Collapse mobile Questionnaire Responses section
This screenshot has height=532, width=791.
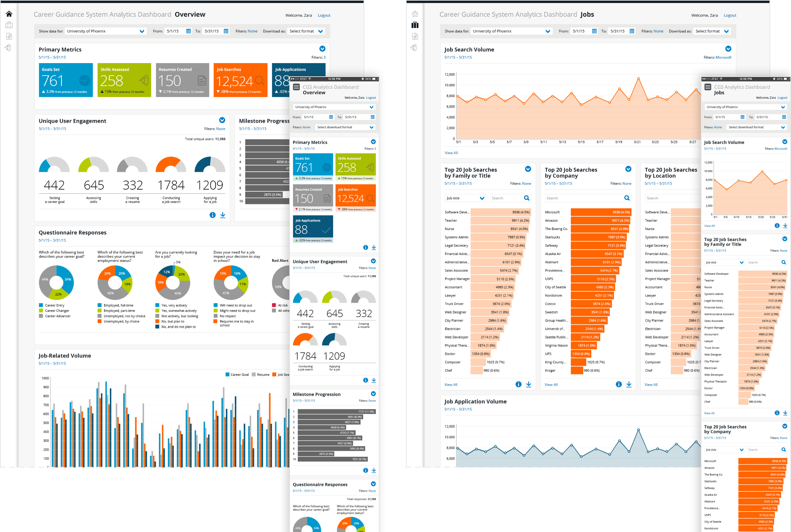(373, 484)
